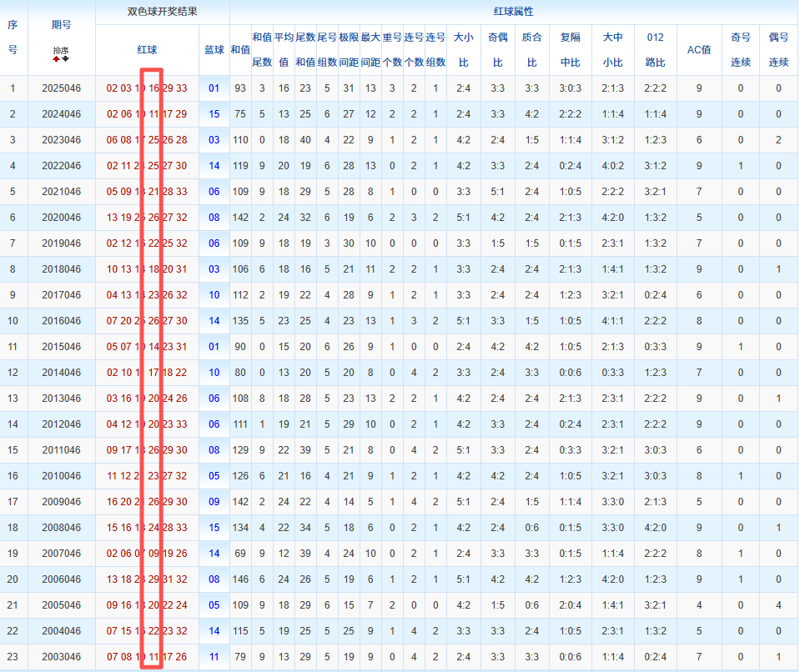Image resolution: width=800 pixels, height=672 pixels.
Task: Click the 和值 column header
Action: coord(240,49)
